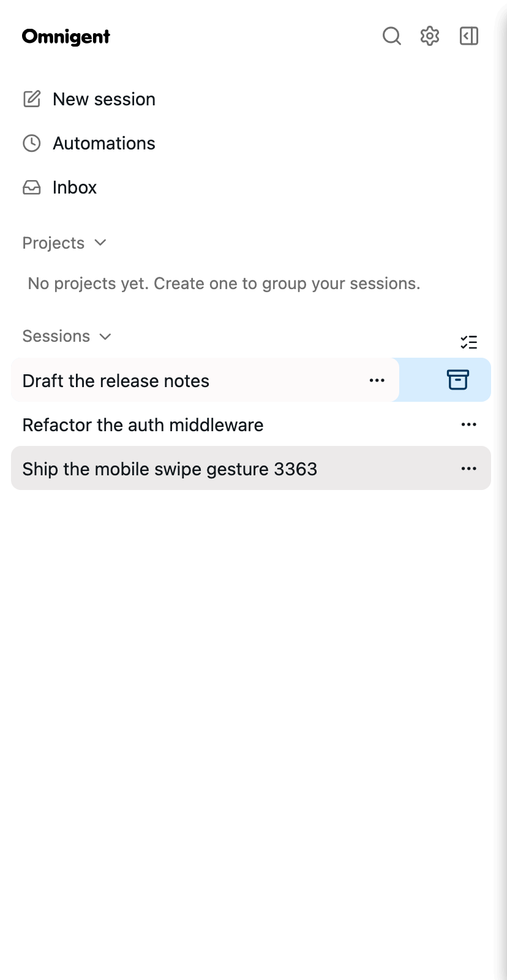The image size is (507, 980).
Task: Click the pencil icon beside New session
Action: coord(32,99)
